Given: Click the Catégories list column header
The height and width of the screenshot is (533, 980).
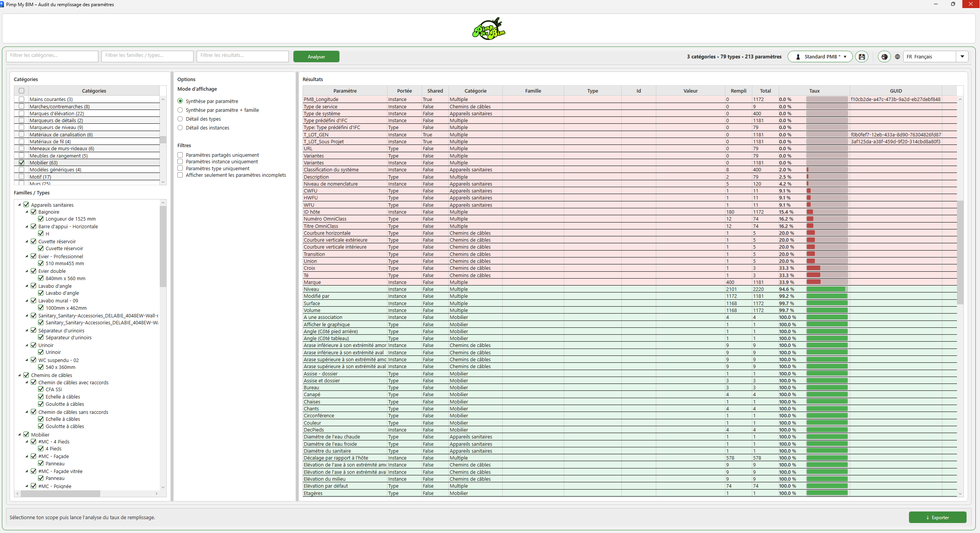Looking at the screenshot, I should 94,91.
